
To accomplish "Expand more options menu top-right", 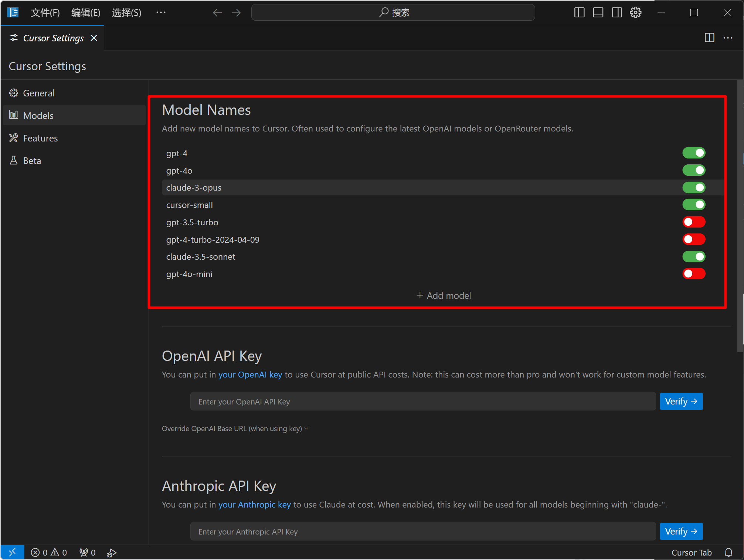I will pos(727,37).
